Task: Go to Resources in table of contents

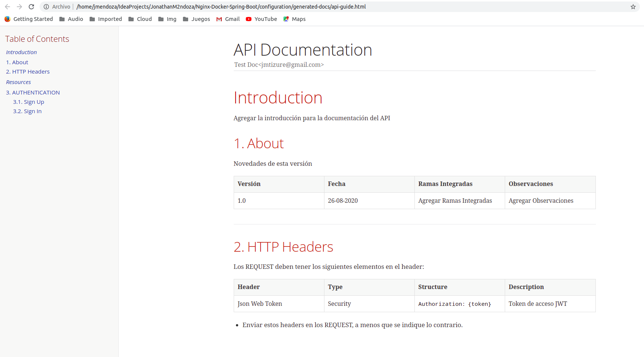Action: coord(18,82)
